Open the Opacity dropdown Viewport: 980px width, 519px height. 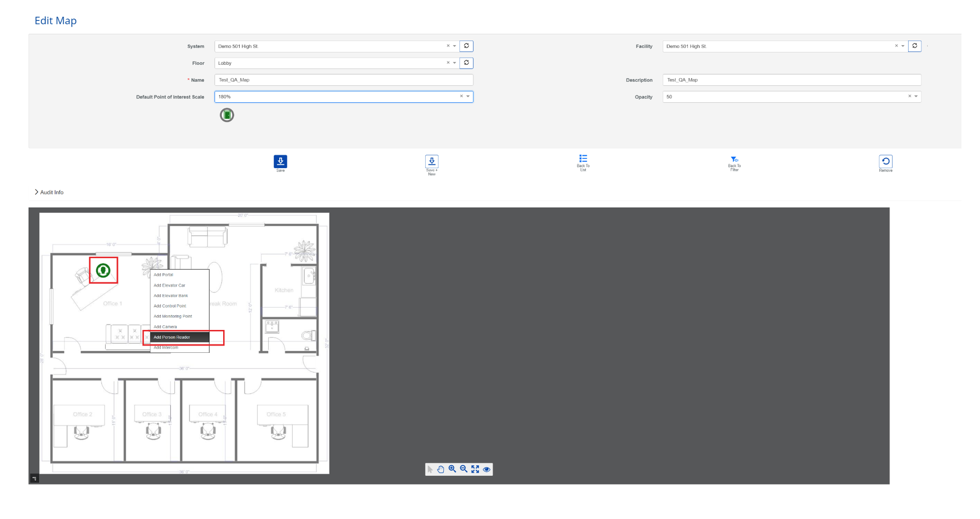(x=916, y=97)
